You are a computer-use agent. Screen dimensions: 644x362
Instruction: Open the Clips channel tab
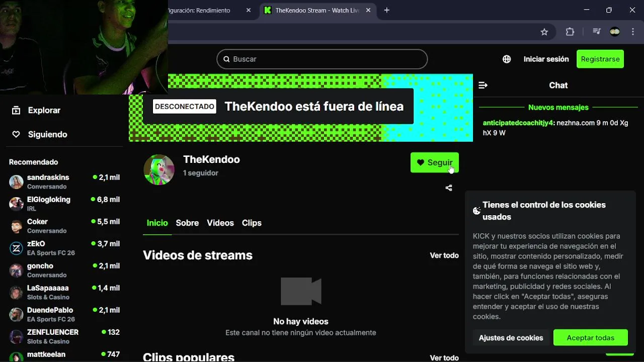click(x=252, y=223)
